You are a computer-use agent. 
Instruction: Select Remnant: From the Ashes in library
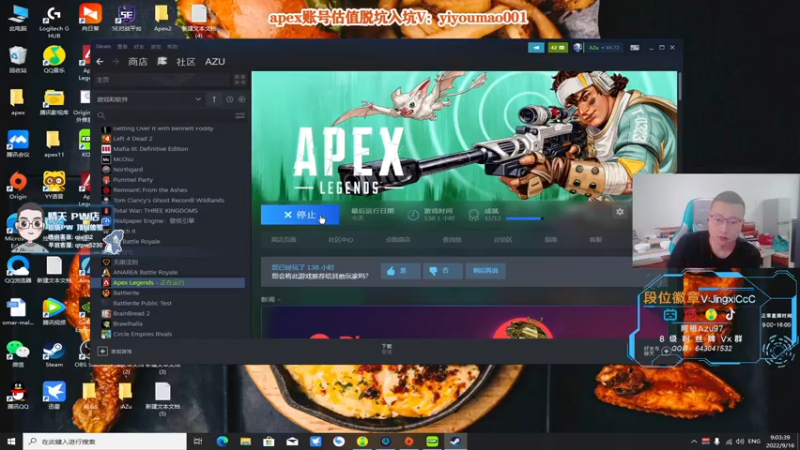[150, 190]
